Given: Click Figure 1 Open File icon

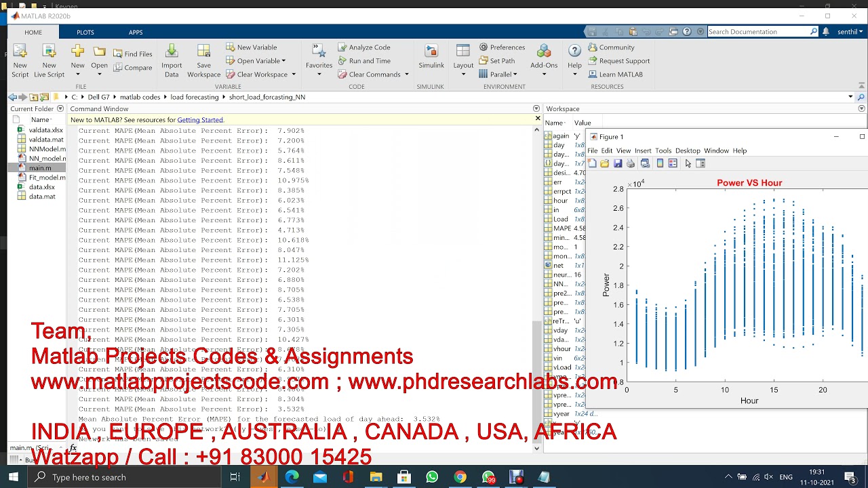Looking at the screenshot, I should (x=604, y=163).
